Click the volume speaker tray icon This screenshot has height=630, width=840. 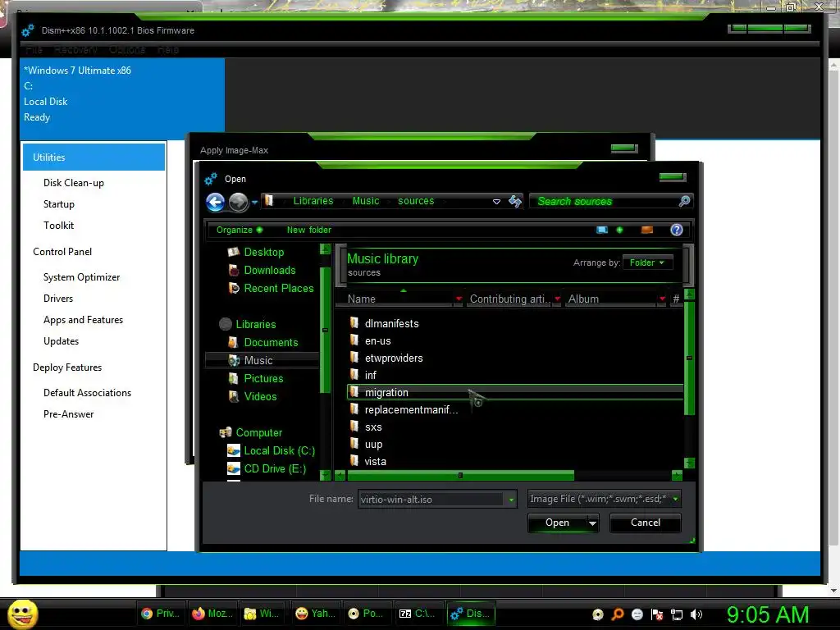click(696, 614)
